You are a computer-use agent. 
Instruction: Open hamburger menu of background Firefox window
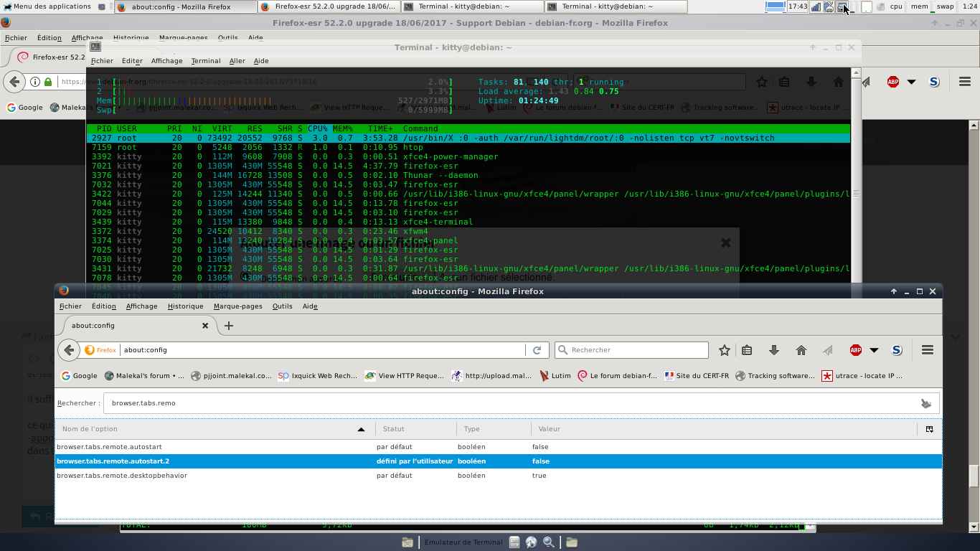click(965, 82)
